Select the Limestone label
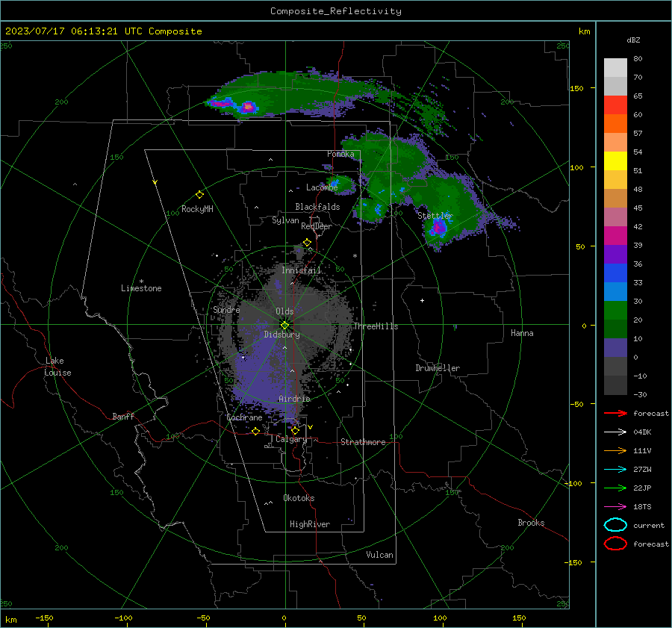Viewport: 672px width, 628px height. [x=141, y=288]
